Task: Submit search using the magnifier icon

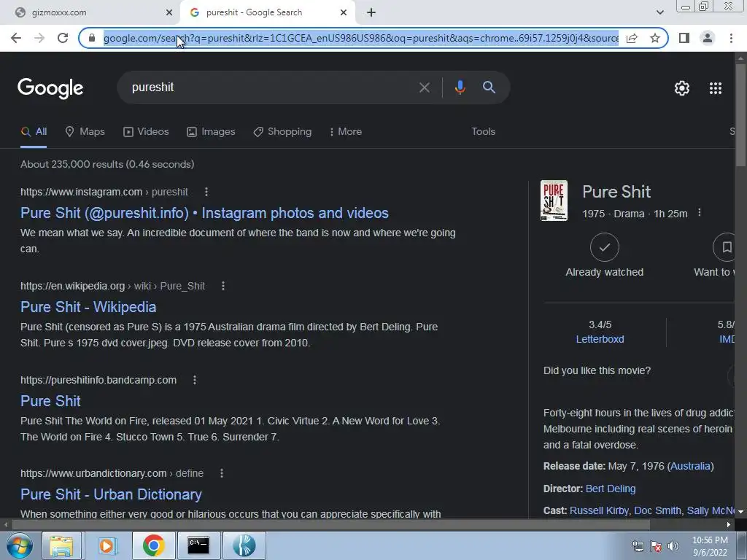Action: (489, 87)
